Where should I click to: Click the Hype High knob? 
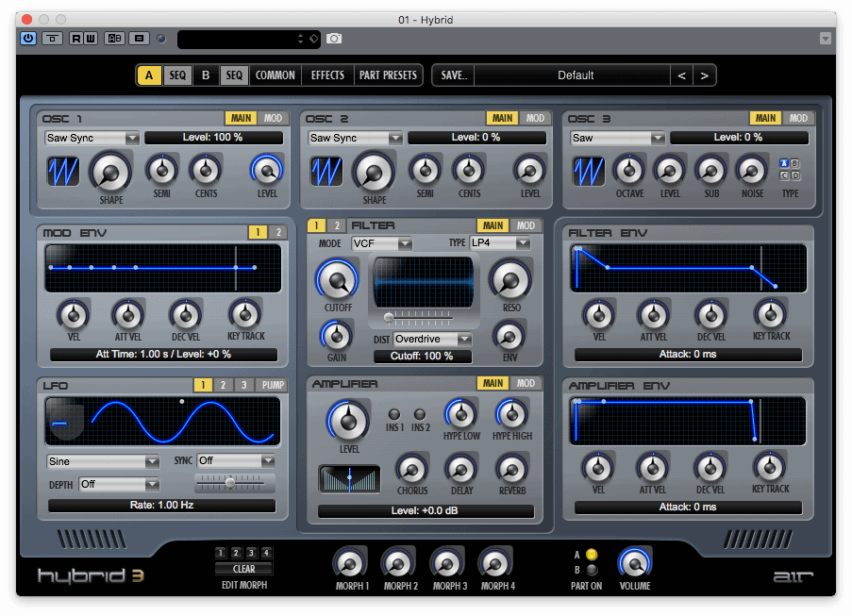click(511, 414)
